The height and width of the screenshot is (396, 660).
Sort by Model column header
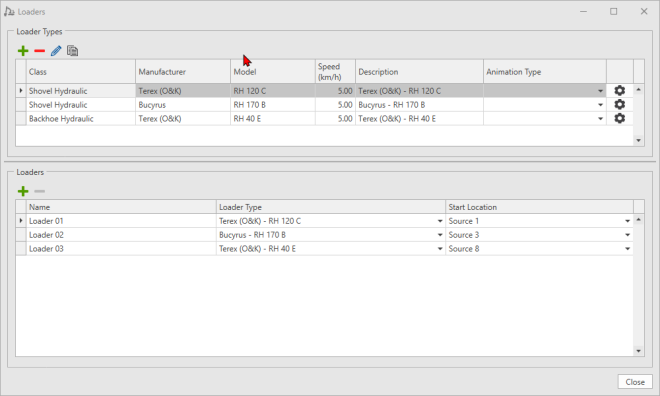tap(273, 72)
